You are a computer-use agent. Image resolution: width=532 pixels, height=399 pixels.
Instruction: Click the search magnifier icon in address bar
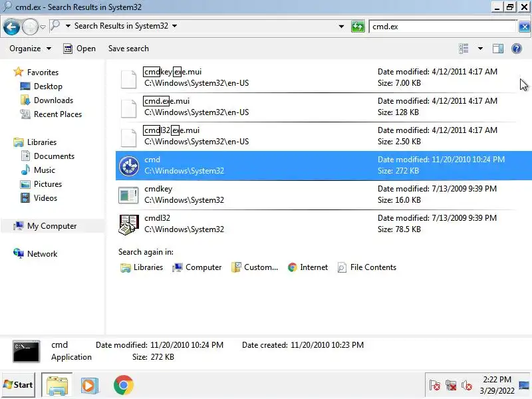coord(55,26)
